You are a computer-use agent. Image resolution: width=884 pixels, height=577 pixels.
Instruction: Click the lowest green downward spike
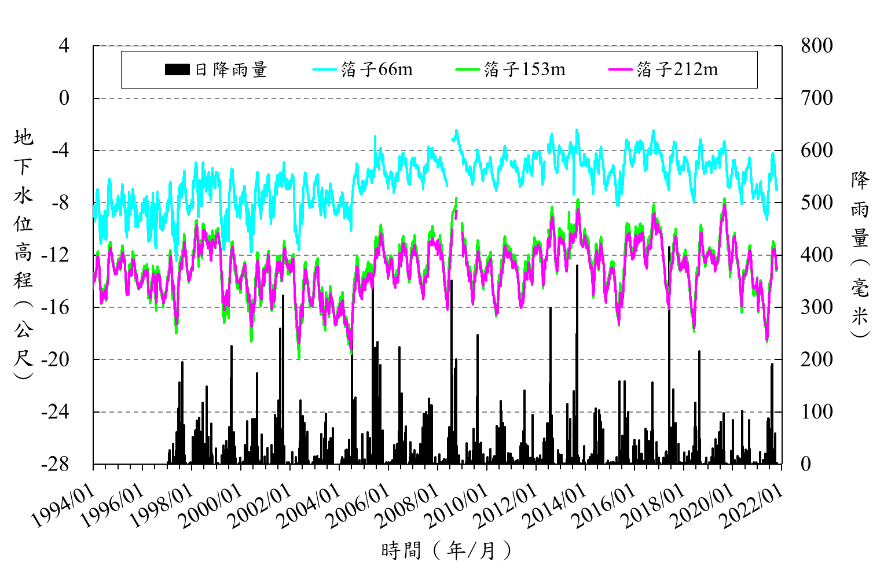tap(299, 356)
